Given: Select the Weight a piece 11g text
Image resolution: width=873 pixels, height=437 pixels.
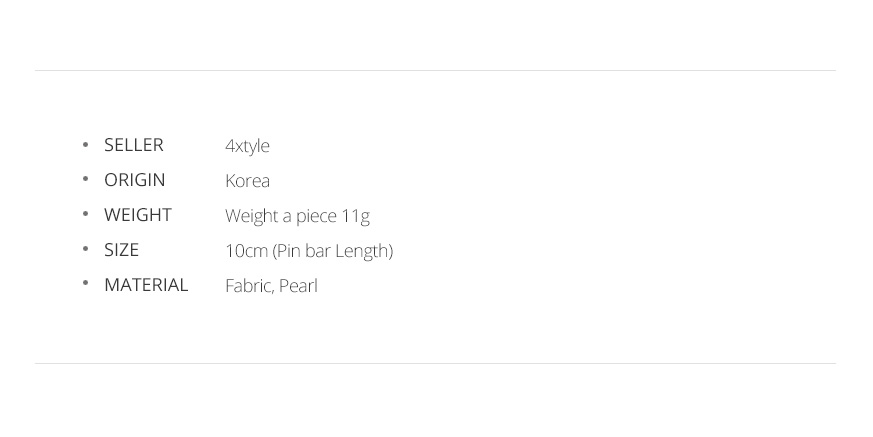Looking at the screenshot, I should point(297,217).
